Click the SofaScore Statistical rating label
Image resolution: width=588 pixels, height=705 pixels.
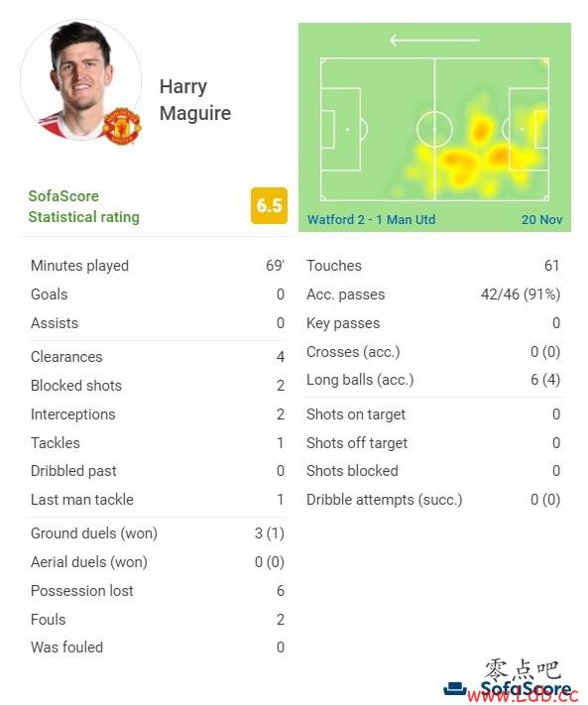tap(83, 206)
